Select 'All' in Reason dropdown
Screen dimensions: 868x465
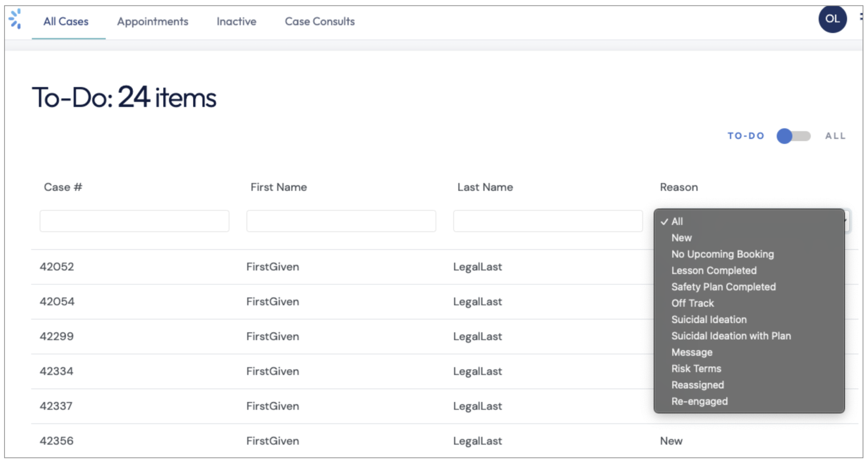click(x=677, y=222)
